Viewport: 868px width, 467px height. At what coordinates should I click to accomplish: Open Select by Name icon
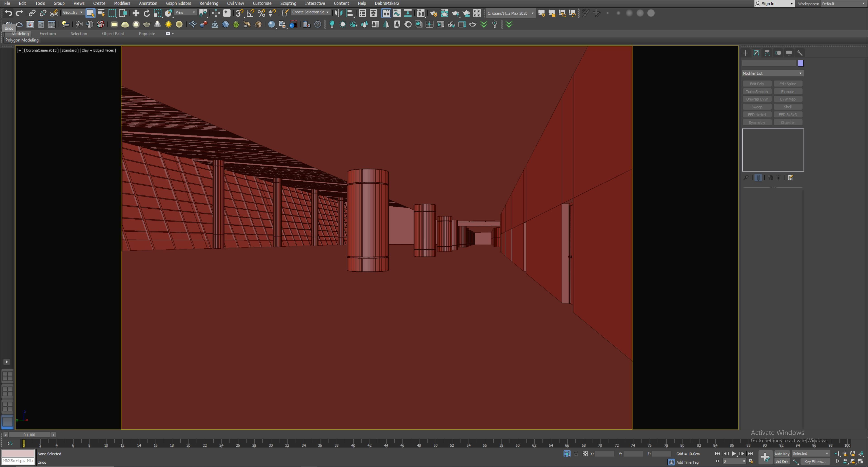coord(101,13)
